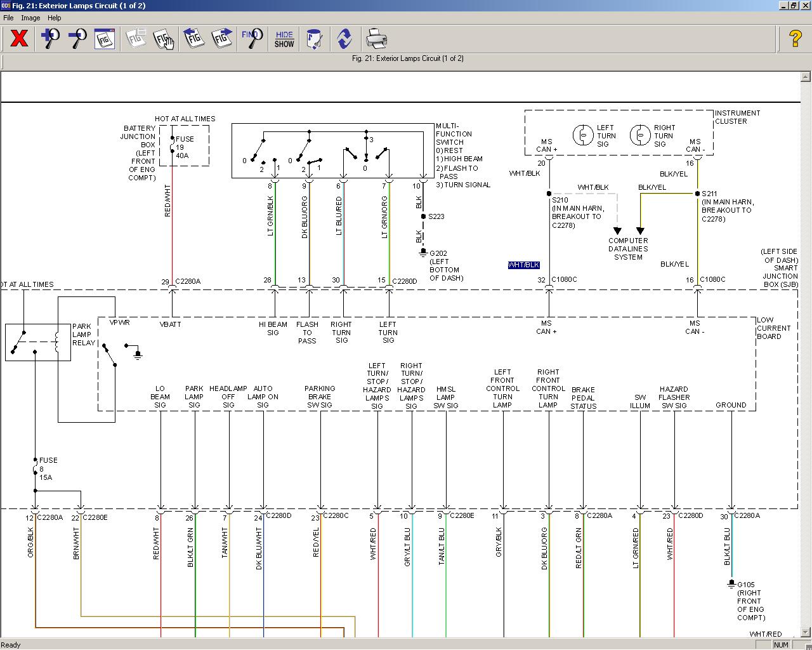Screen dimensions: 812x650
Task: Zoom in with the plus magnifier icon
Action: (50, 39)
